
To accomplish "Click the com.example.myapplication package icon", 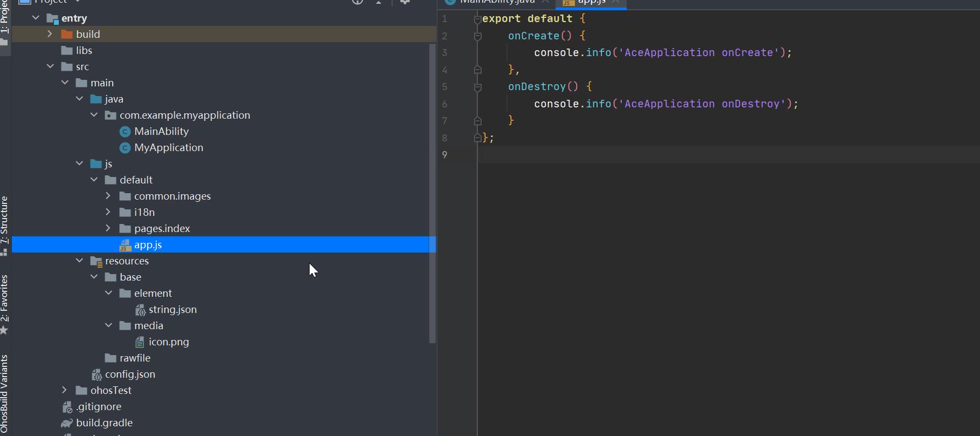I will pyautogui.click(x=111, y=115).
